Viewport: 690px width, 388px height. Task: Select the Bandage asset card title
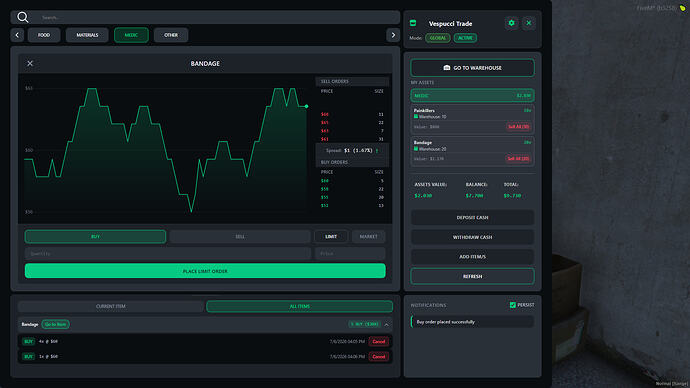click(422, 143)
